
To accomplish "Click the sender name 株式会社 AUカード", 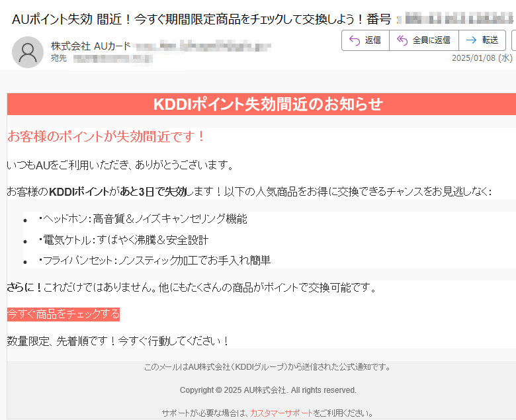I will 91,46.
